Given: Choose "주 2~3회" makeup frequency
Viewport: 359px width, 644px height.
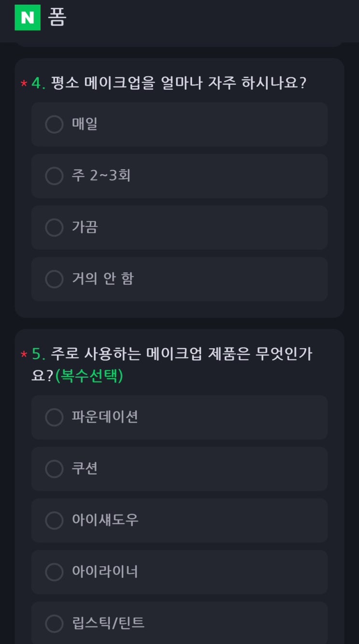Looking at the screenshot, I should [179, 176].
